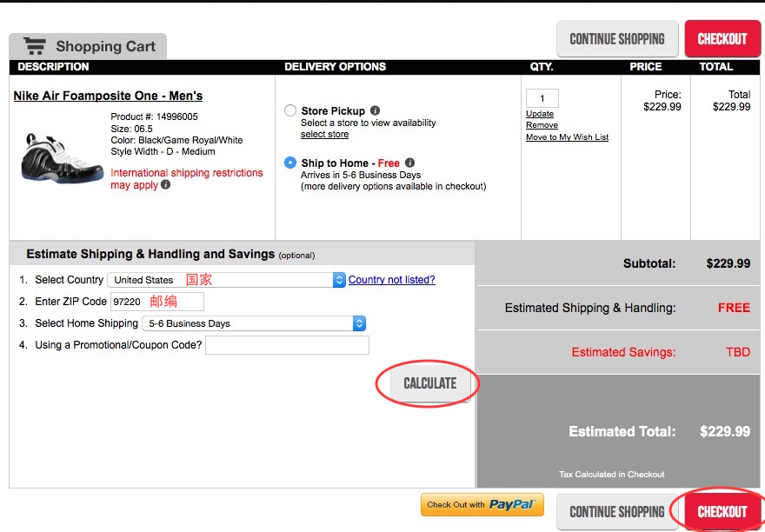This screenshot has width=765, height=532.
Task: Open the Country not listed link
Action: 391,280
